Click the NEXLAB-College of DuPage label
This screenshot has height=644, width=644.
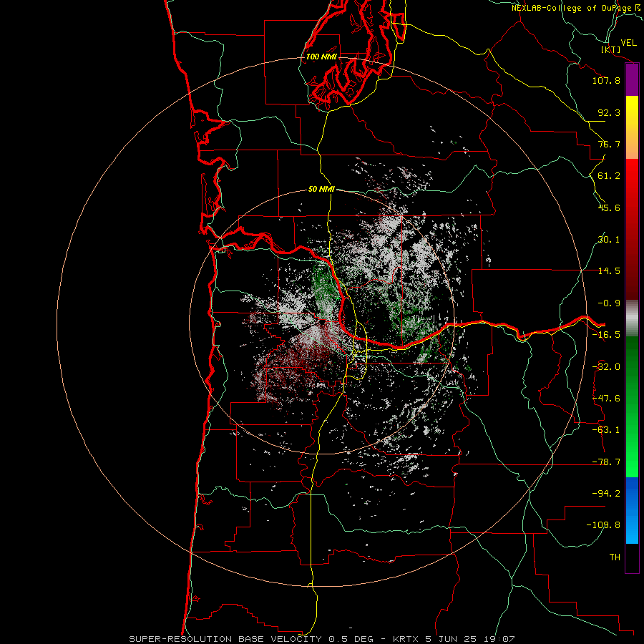coord(571,8)
